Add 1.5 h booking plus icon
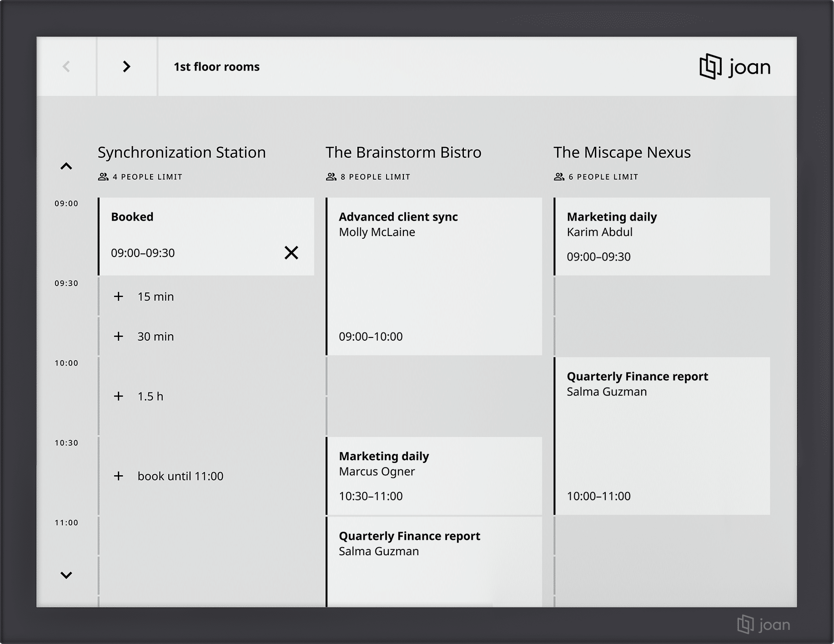834x644 pixels. [x=119, y=396]
